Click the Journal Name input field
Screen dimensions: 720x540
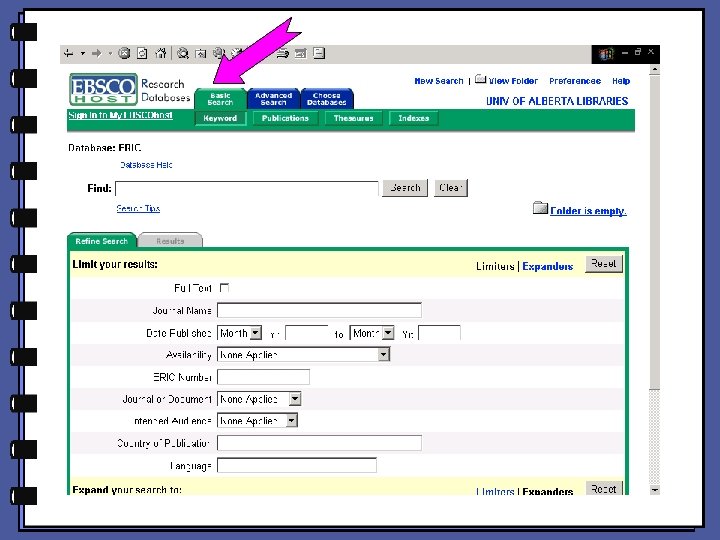(319, 310)
